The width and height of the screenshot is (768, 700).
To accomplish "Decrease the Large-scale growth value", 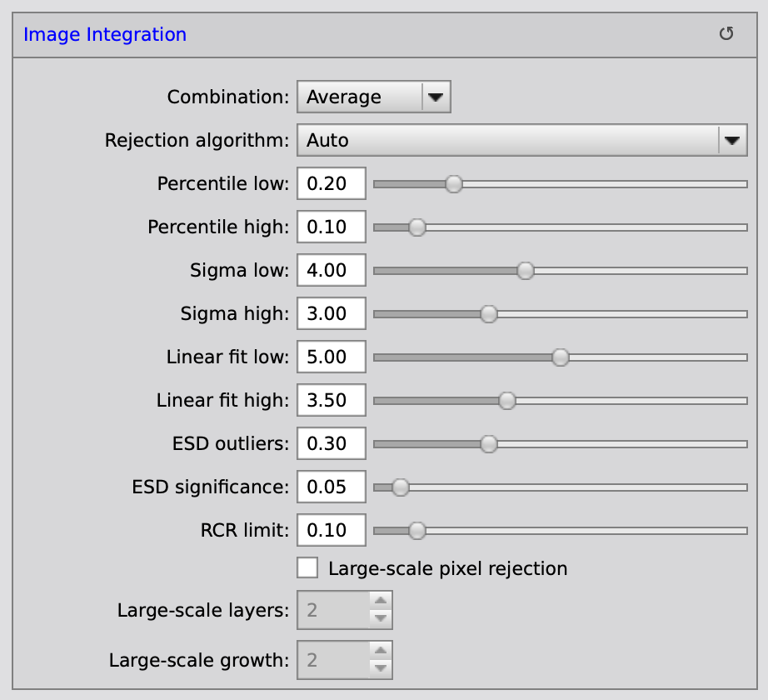I will 380,668.
